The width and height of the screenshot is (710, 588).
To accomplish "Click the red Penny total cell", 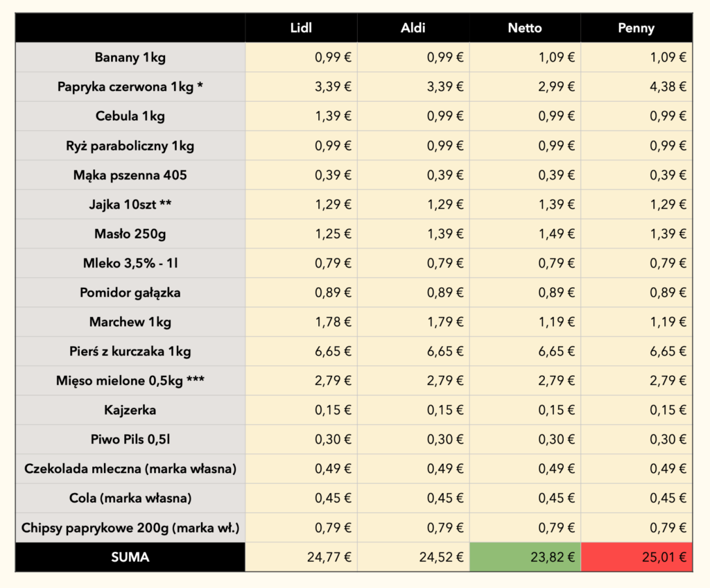I will coord(636,557).
